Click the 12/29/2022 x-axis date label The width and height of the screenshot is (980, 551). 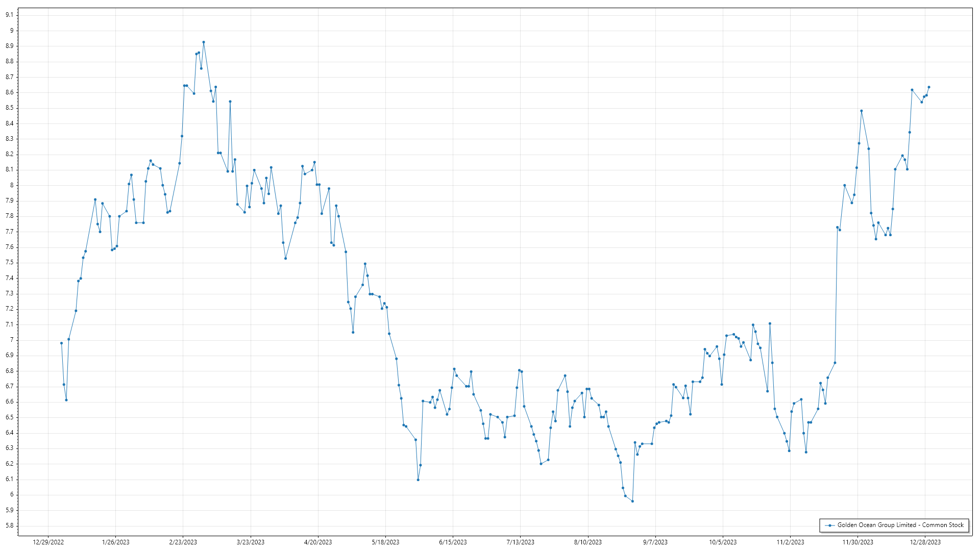48,542
